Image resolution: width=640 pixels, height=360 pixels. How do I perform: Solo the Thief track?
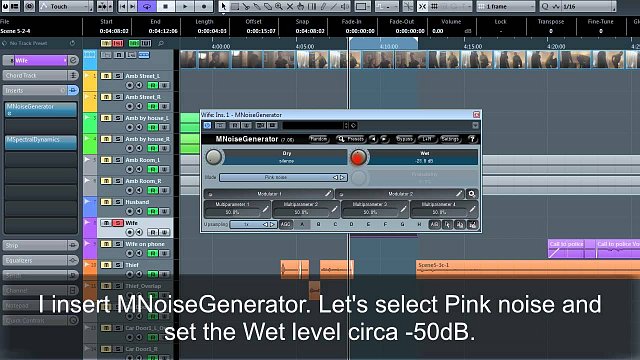coord(118,265)
